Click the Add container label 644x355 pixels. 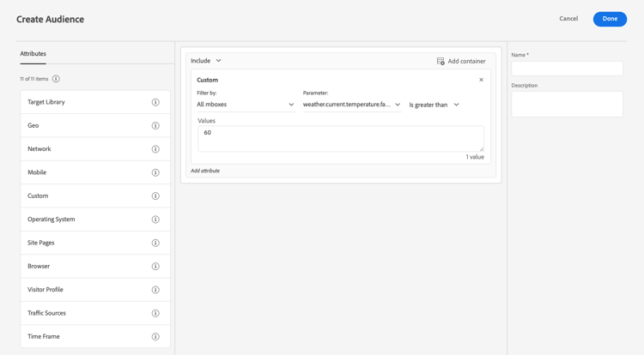pyautogui.click(x=466, y=61)
